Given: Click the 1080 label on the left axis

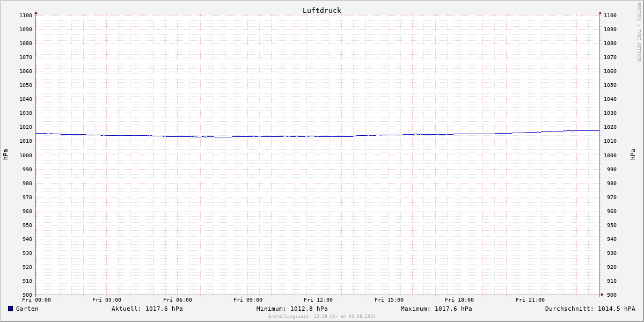Looking at the screenshot, I should click(x=26, y=43).
